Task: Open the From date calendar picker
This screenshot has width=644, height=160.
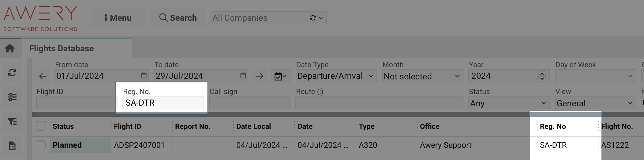Action: (144, 75)
